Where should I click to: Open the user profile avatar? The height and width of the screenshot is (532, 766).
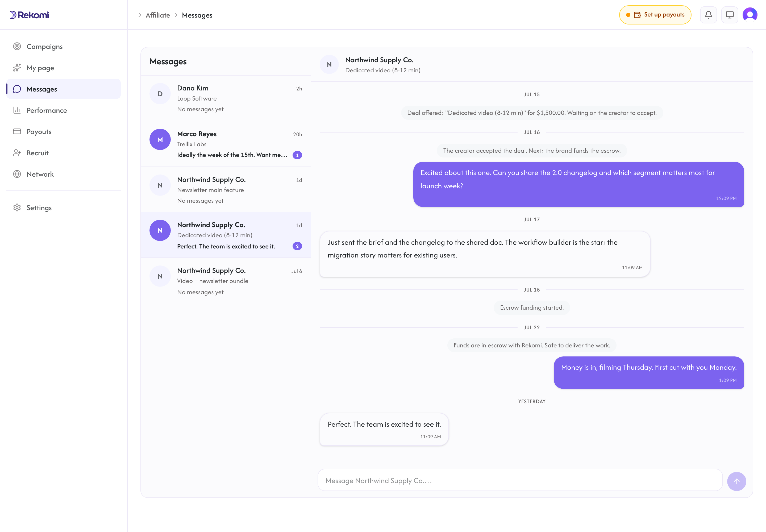[750, 15]
